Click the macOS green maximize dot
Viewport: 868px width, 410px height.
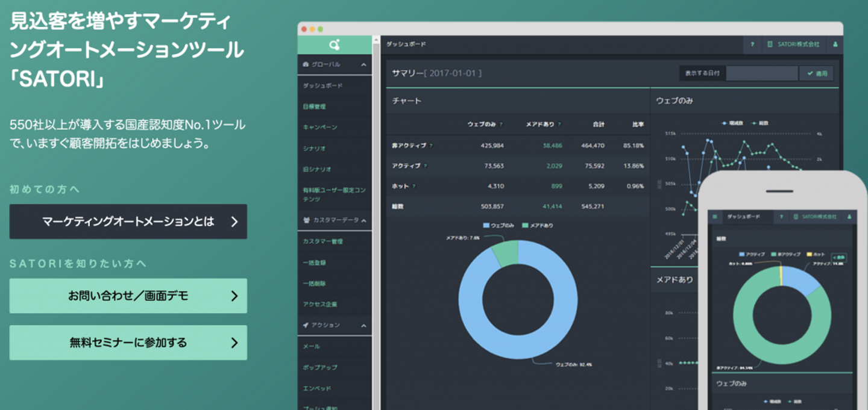point(320,29)
